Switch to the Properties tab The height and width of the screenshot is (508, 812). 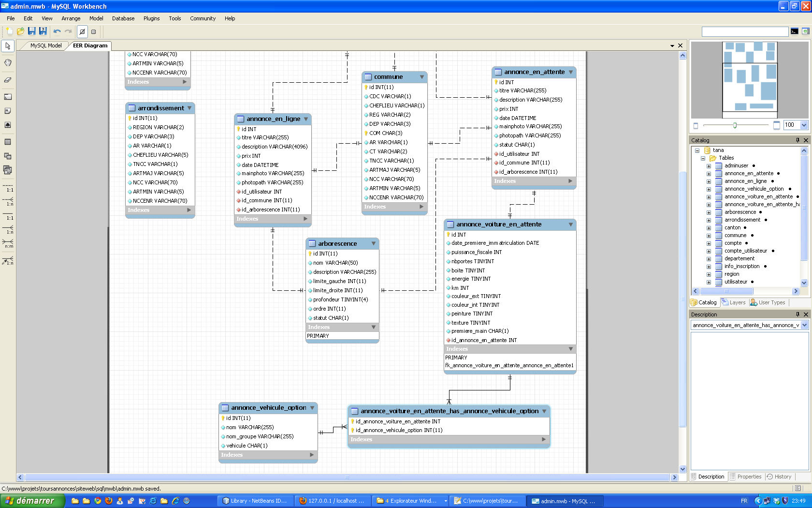coord(745,477)
